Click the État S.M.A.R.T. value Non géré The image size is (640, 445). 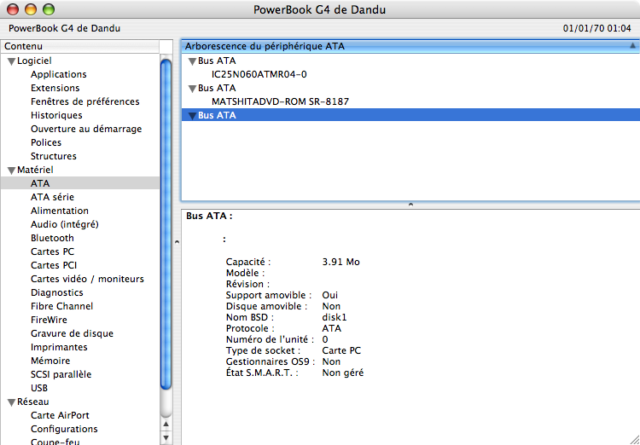(x=342, y=373)
